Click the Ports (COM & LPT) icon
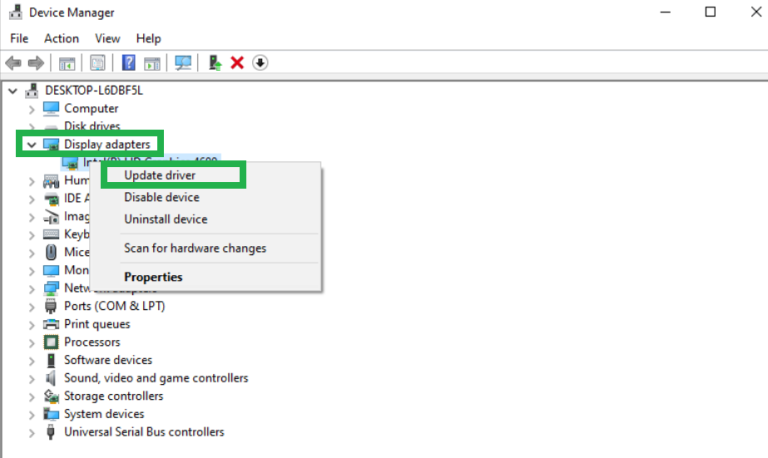The image size is (768, 458). click(x=50, y=306)
